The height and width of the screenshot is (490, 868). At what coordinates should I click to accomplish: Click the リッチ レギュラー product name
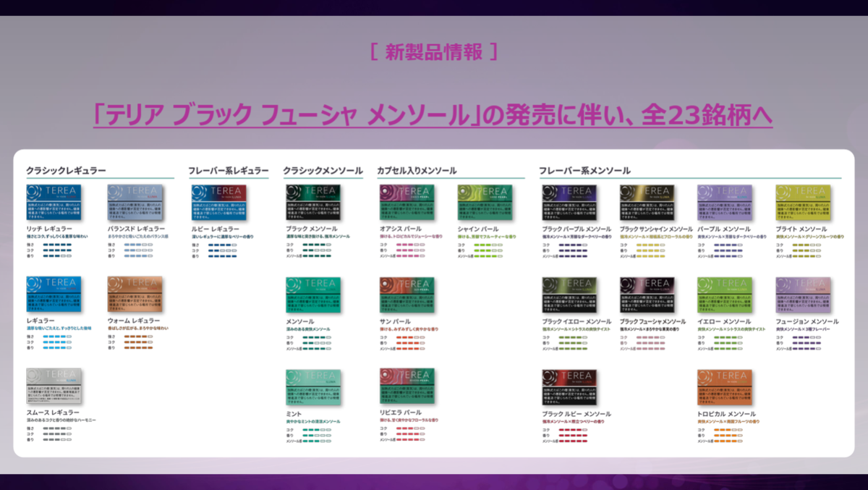(x=49, y=229)
